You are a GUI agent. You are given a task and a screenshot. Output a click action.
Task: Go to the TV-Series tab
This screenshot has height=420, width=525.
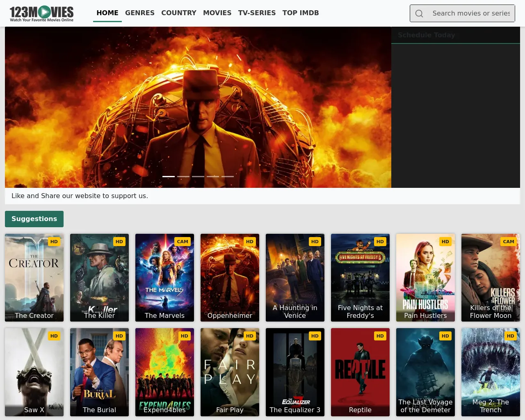point(257,13)
